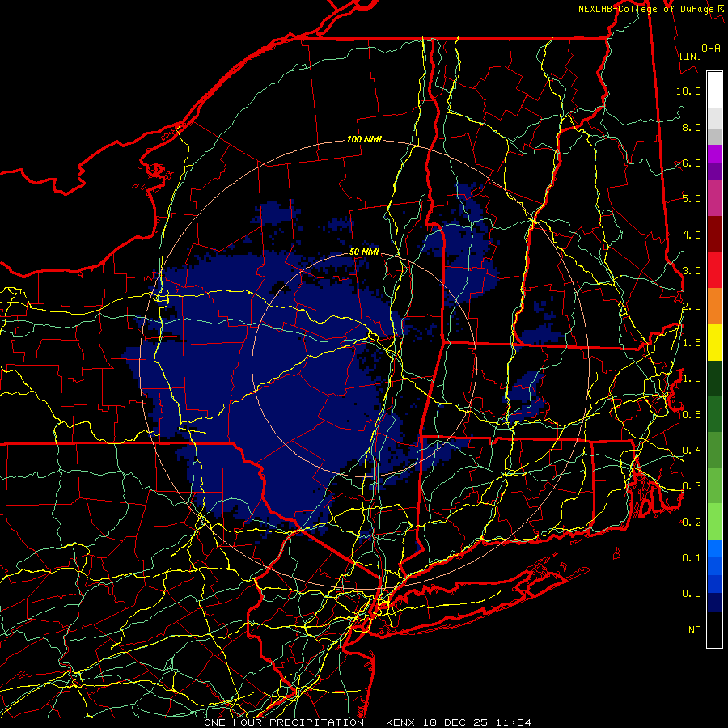The width and height of the screenshot is (728, 728).
Task: Click the 0.1 legend value
Action: tap(692, 557)
